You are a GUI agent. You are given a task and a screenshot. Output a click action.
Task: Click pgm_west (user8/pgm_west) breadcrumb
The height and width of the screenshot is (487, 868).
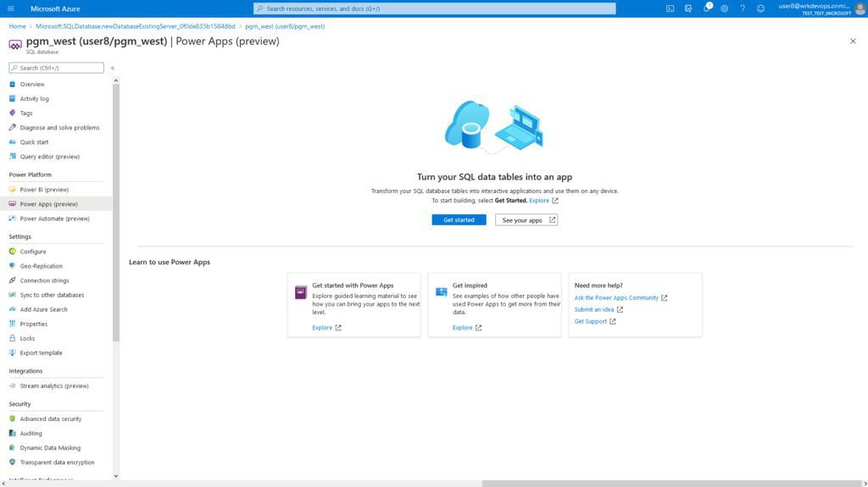(x=285, y=26)
